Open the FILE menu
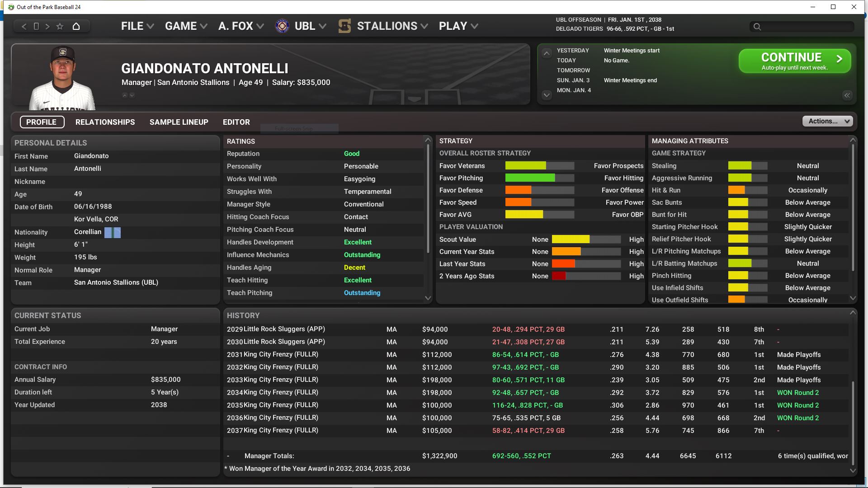 [x=137, y=26]
